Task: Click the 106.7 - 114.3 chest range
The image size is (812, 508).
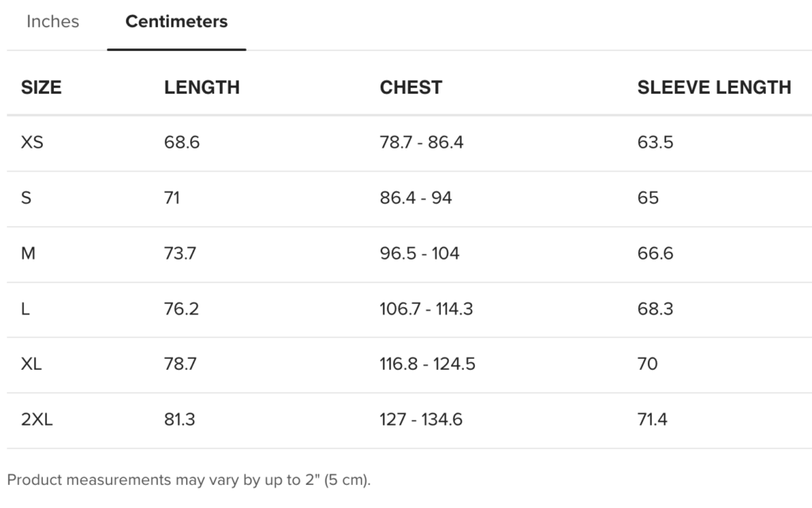Action: click(426, 309)
